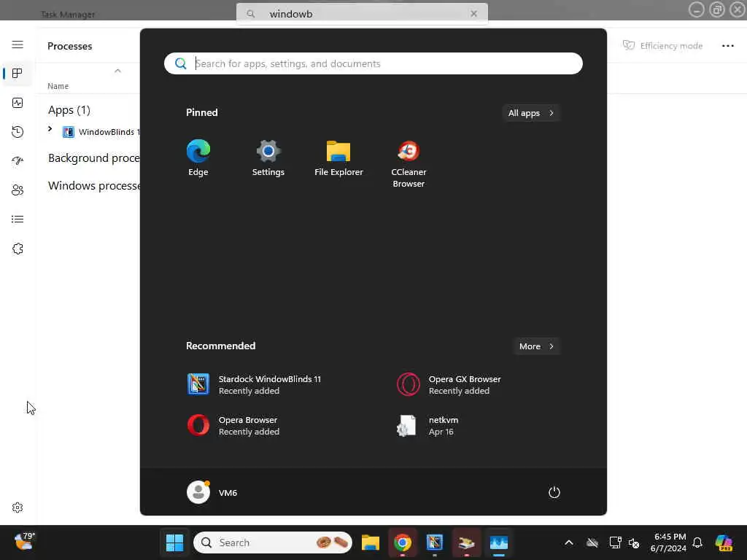Click the Task Manager search box with 'windowb'
The image size is (747, 560).
point(362,14)
